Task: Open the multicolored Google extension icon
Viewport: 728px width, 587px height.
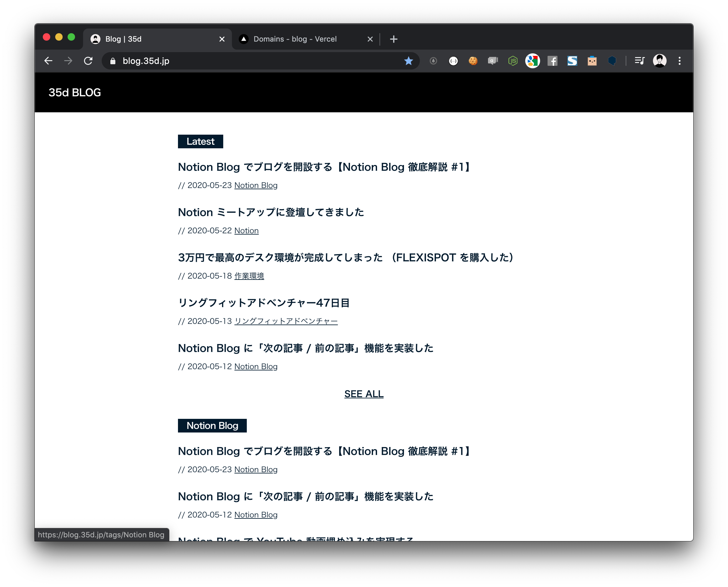Action: pos(532,61)
